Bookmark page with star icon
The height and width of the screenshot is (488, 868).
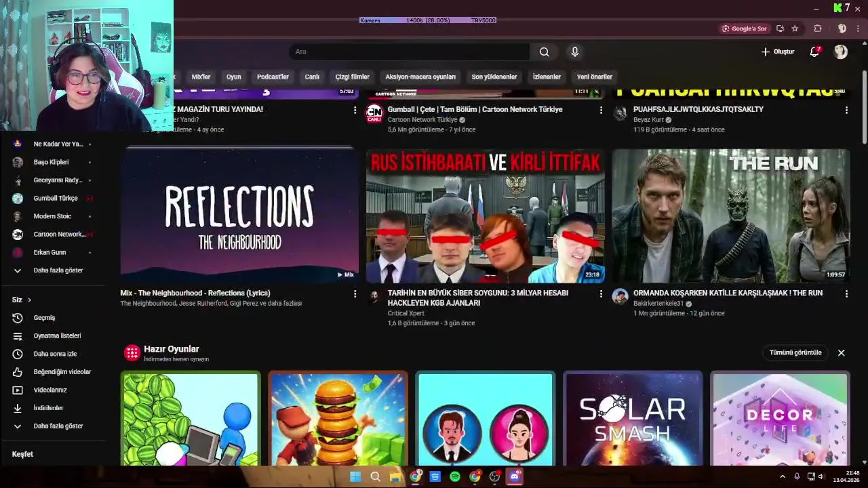[x=795, y=28]
